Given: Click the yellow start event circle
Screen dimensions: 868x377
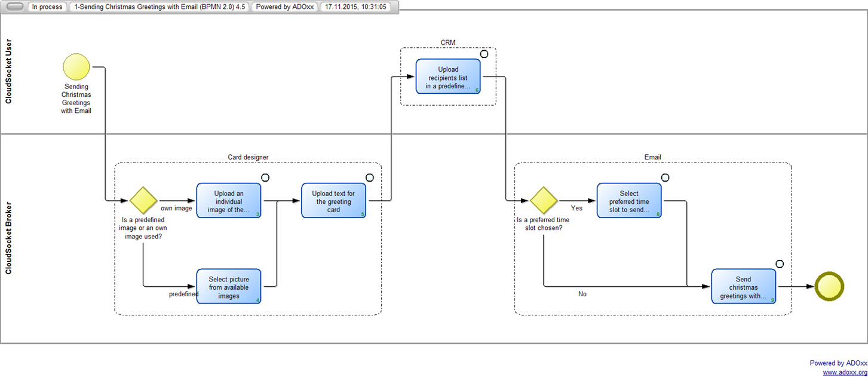Looking at the screenshot, I should (76, 66).
